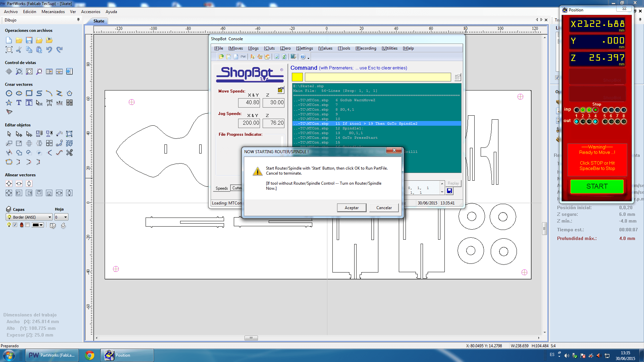Click the align right edge icon

pyautogui.click(x=29, y=193)
